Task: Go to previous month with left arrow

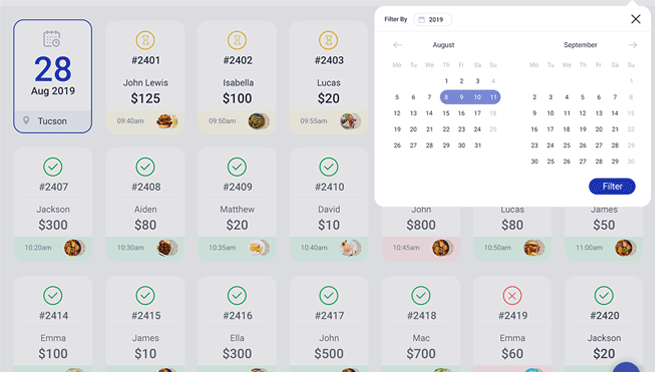Action: coord(397,45)
